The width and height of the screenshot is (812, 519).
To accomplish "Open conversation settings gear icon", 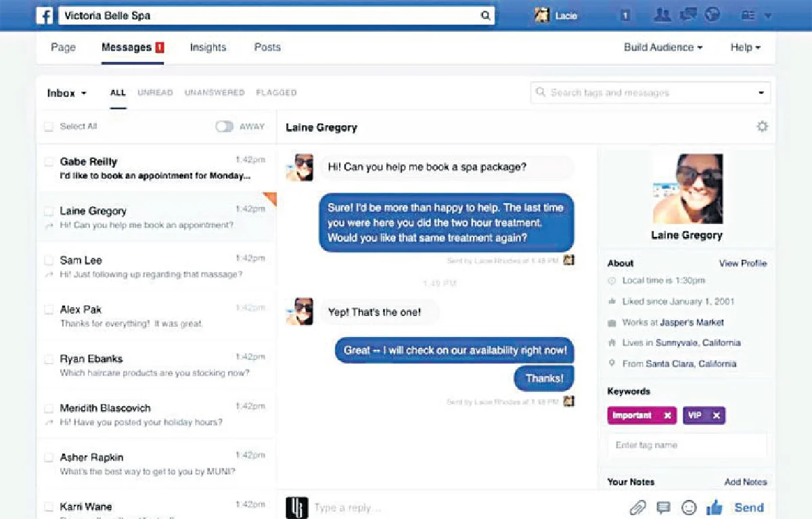I will click(x=763, y=127).
